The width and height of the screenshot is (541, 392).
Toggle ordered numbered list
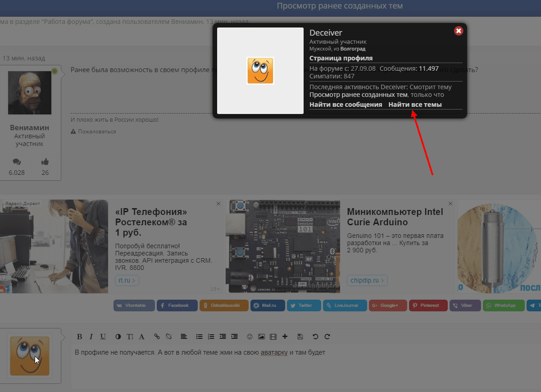tap(211, 337)
